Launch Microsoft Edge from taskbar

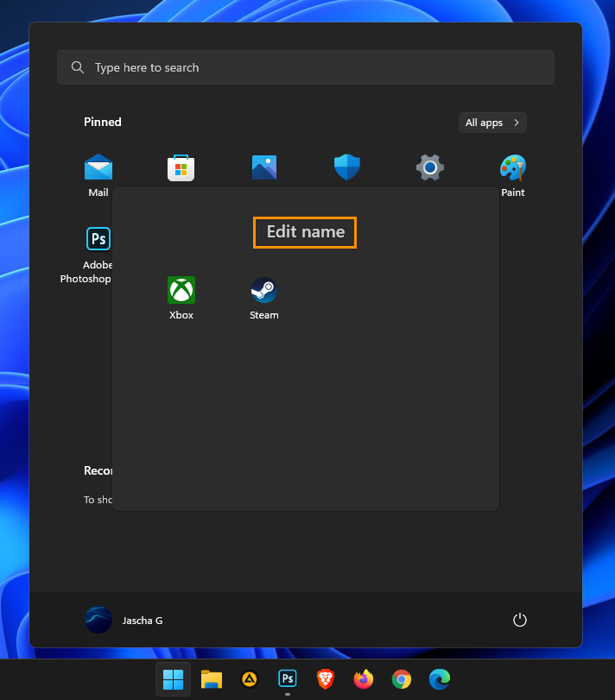440,679
